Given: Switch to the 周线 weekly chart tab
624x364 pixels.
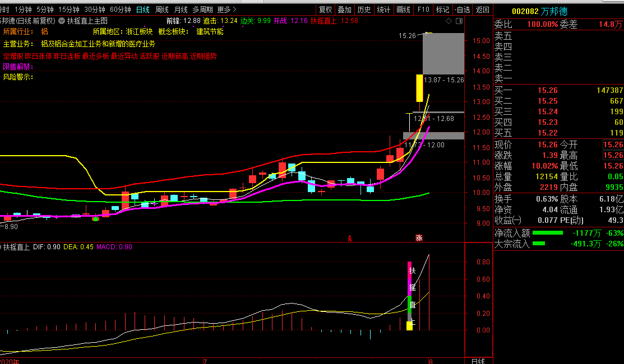Looking at the screenshot, I should pyautogui.click(x=162, y=10).
